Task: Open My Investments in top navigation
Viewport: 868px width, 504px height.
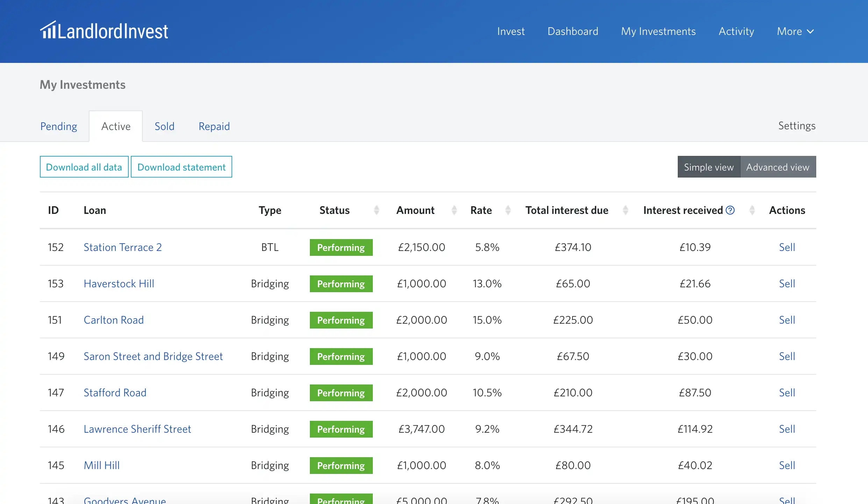Action: point(658,31)
